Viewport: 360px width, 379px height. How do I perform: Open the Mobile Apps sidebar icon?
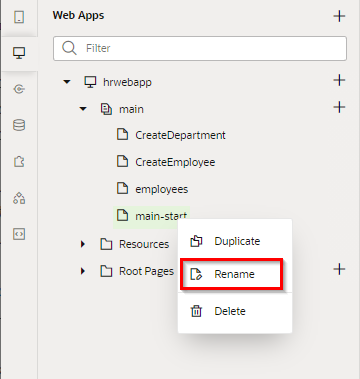[19, 17]
